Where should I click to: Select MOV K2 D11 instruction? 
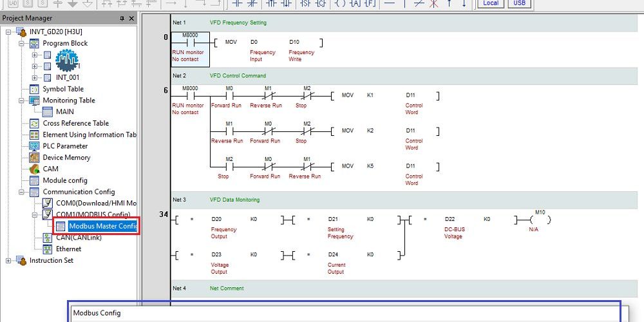point(385,131)
